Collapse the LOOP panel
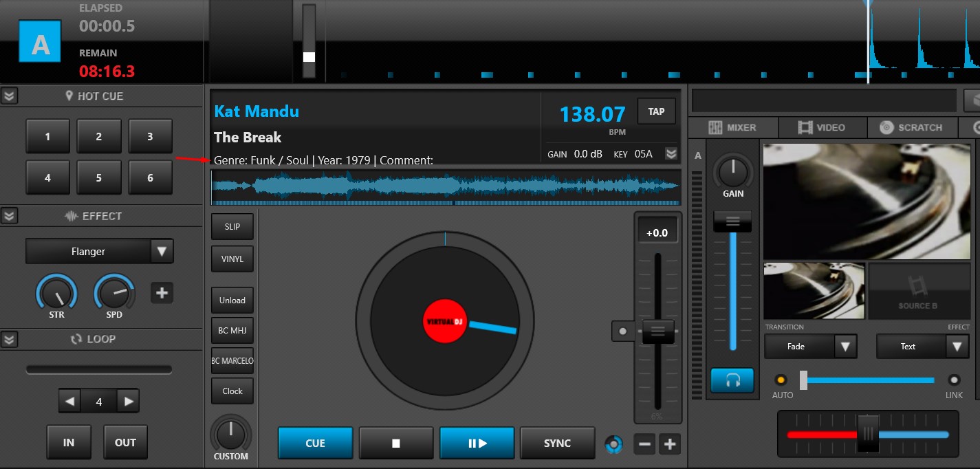Screen dimensions: 980x469 click(9, 339)
